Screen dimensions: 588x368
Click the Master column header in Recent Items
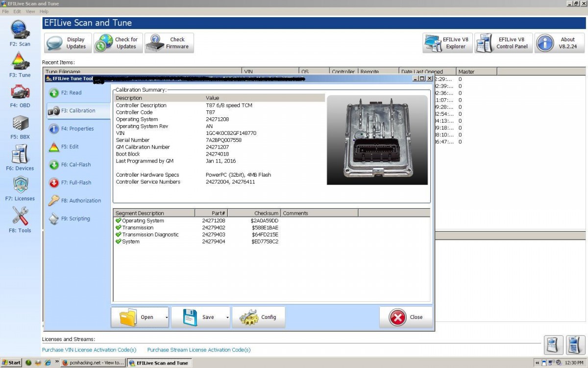click(476, 72)
